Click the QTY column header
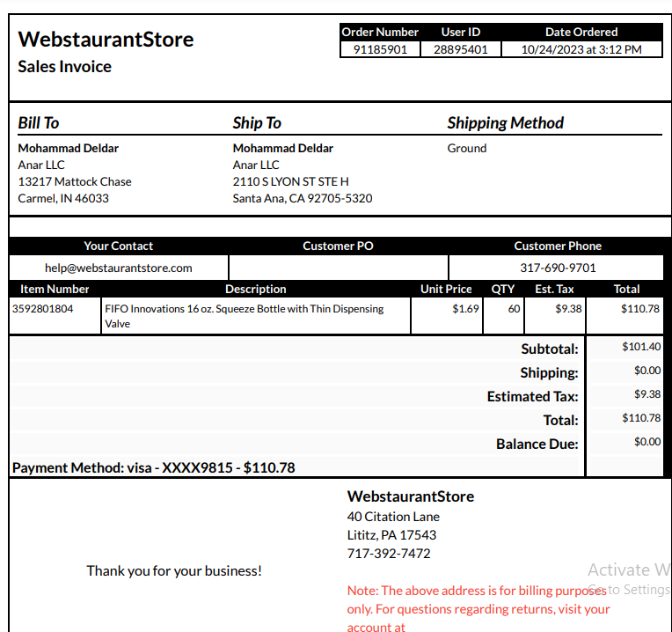The height and width of the screenshot is (632, 672). click(503, 289)
